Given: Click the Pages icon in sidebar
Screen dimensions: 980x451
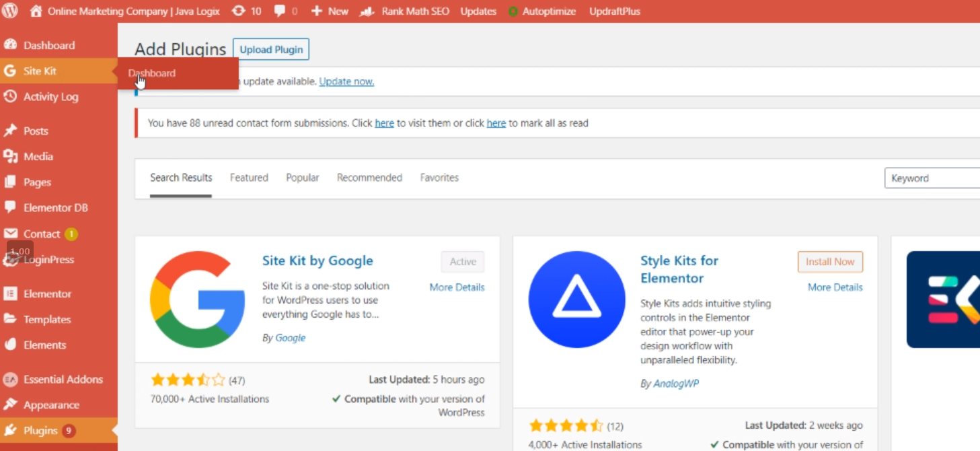Looking at the screenshot, I should 10,182.
